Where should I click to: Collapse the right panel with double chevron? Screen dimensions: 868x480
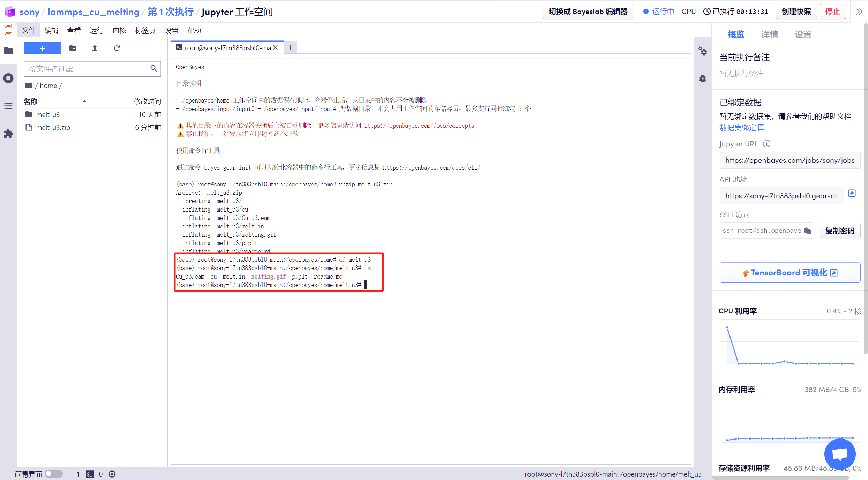point(859,12)
